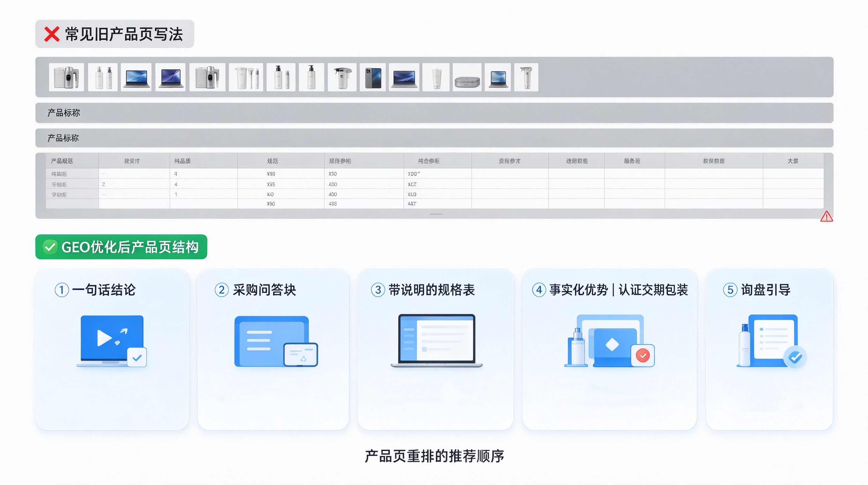Click the 常见旧产品页写法 heading badge
This screenshot has width=868, height=485.
(115, 34)
